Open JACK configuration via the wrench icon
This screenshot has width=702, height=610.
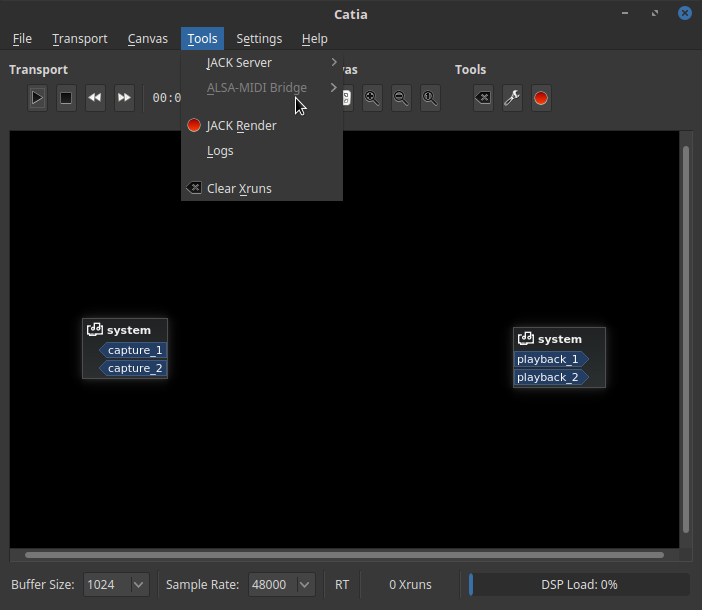512,98
